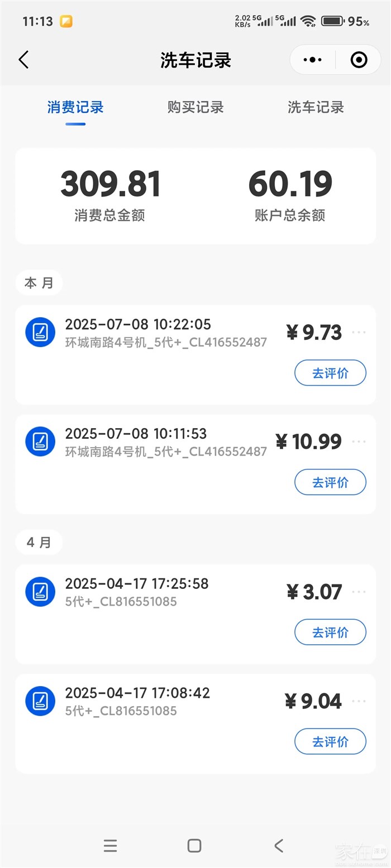Close mini program via circle target icon

click(359, 60)
